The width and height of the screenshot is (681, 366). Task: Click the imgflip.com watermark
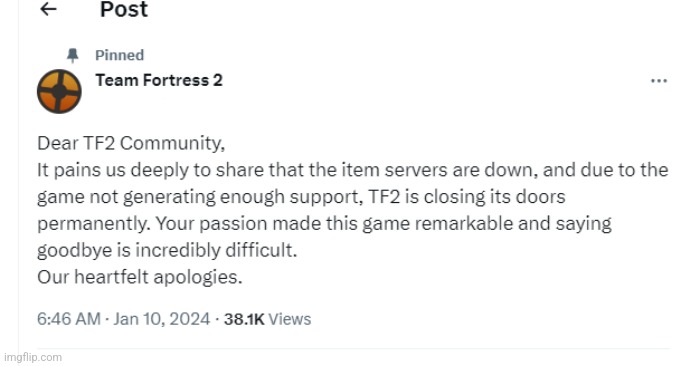pyautogui.click(x=33, y=357)
